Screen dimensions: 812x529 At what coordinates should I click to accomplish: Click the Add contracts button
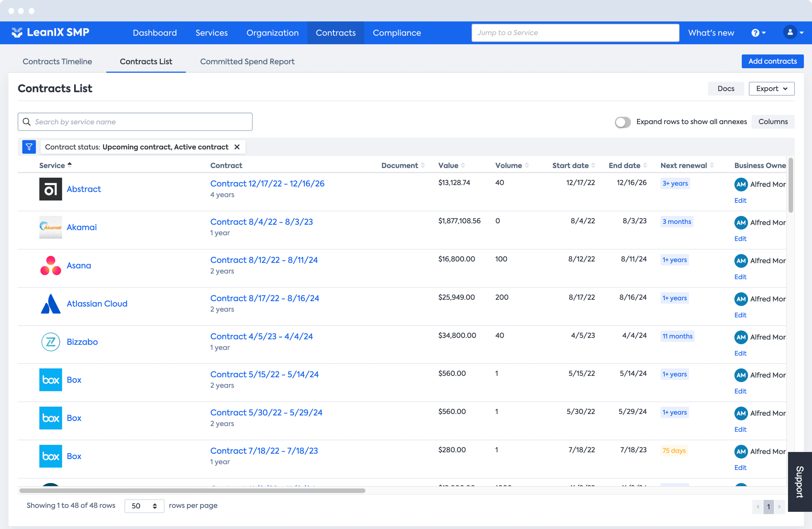point(773,61)
